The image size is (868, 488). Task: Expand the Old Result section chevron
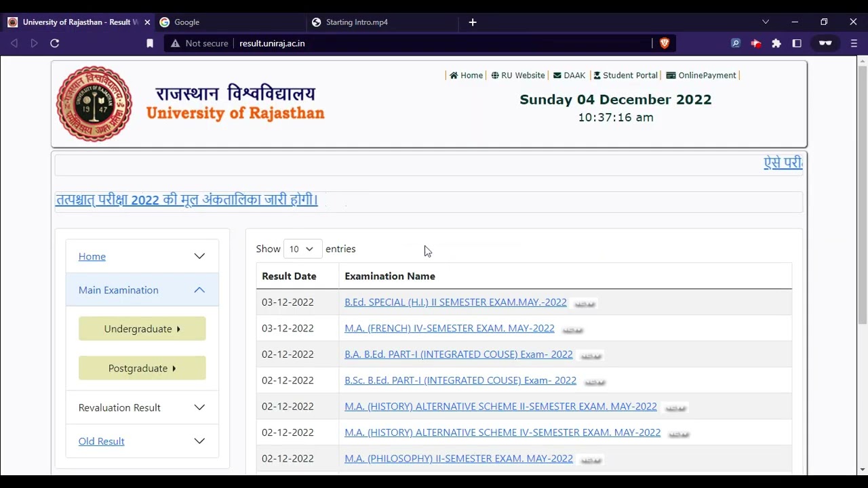tap(199, 441)
